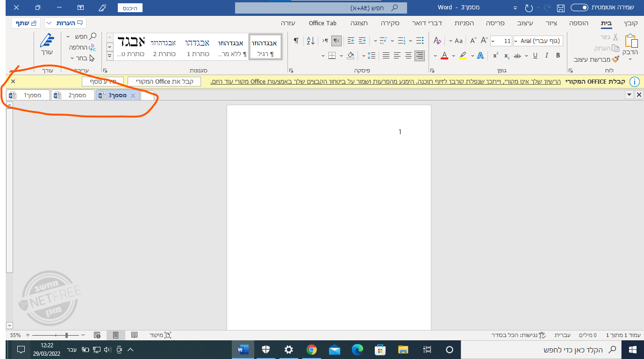644x359 pixels.
Task: Apply the red font color A
Action: [x=444, y=56]
